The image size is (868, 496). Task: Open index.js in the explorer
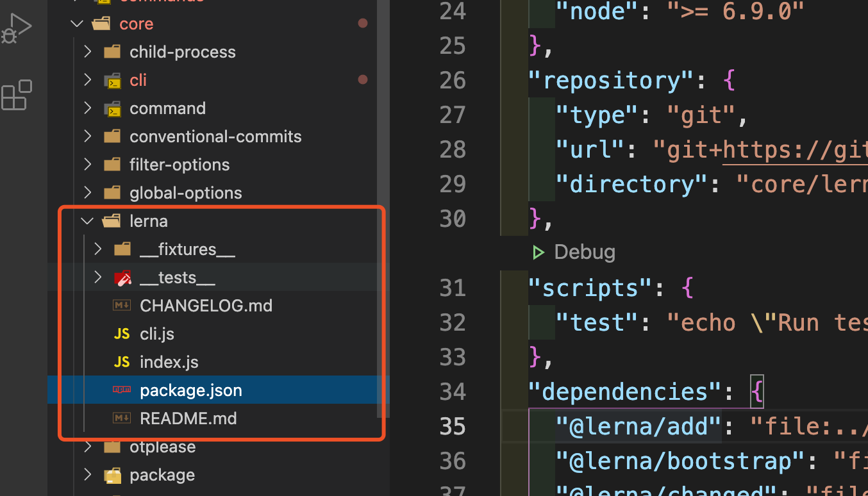point(169,362)
